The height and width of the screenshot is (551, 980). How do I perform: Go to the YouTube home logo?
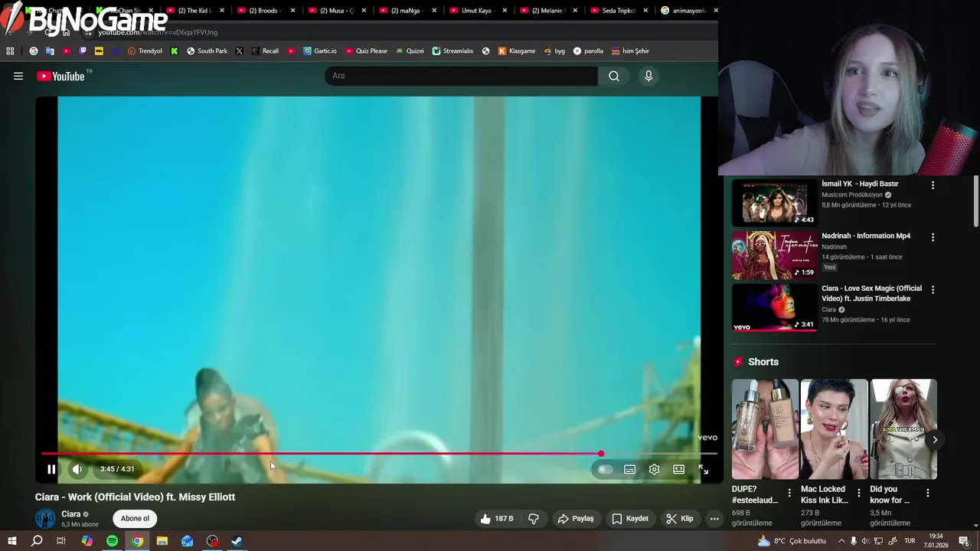[x=60, y=76]
